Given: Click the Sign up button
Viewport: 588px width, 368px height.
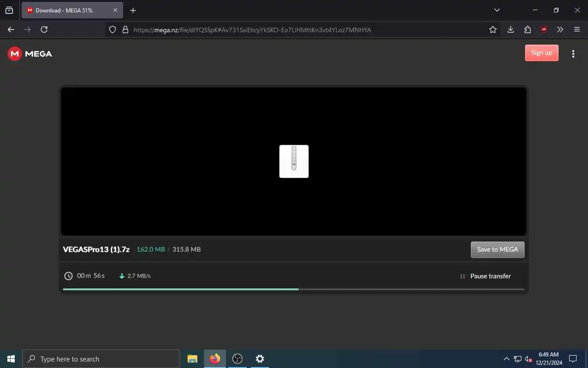Looking at the screenshot, I should (x=542, y=53).
